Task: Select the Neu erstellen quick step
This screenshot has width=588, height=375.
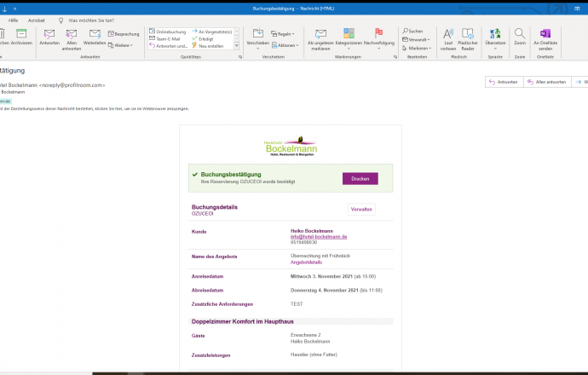Action: tap(207, 46)
